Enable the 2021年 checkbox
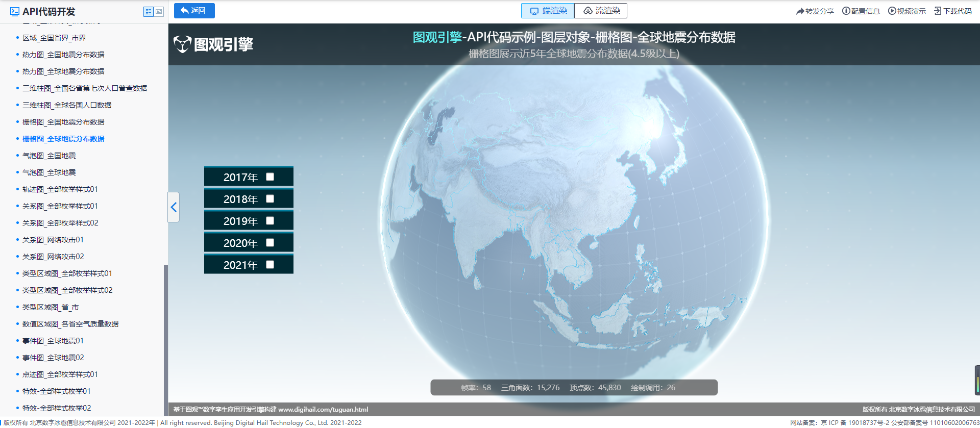The height and width of the screenshot is (428, 980). (x=270, y=265)
